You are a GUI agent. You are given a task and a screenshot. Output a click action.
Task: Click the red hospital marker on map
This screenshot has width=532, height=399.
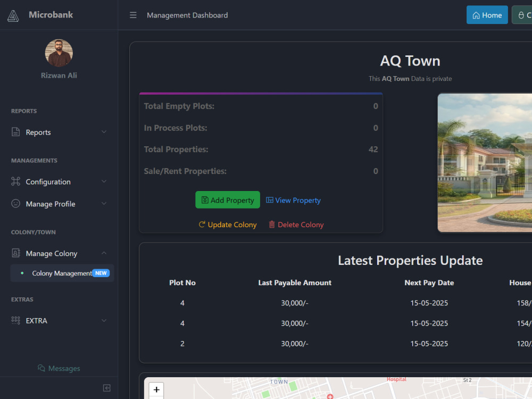(330, 396)
